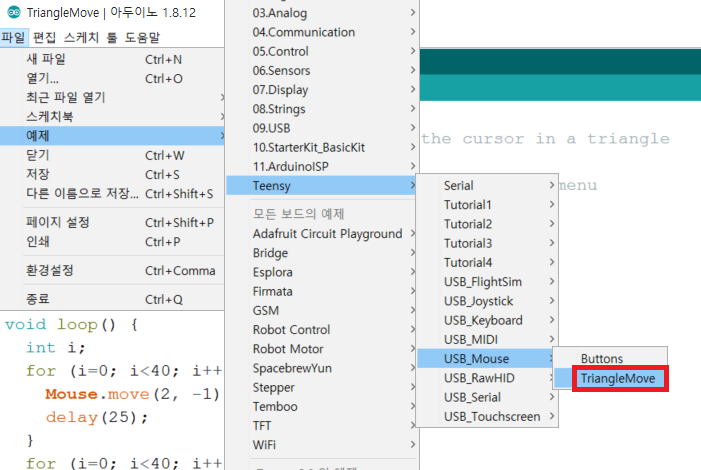Click 'void loop() {' line in editor

pos(72,325)
